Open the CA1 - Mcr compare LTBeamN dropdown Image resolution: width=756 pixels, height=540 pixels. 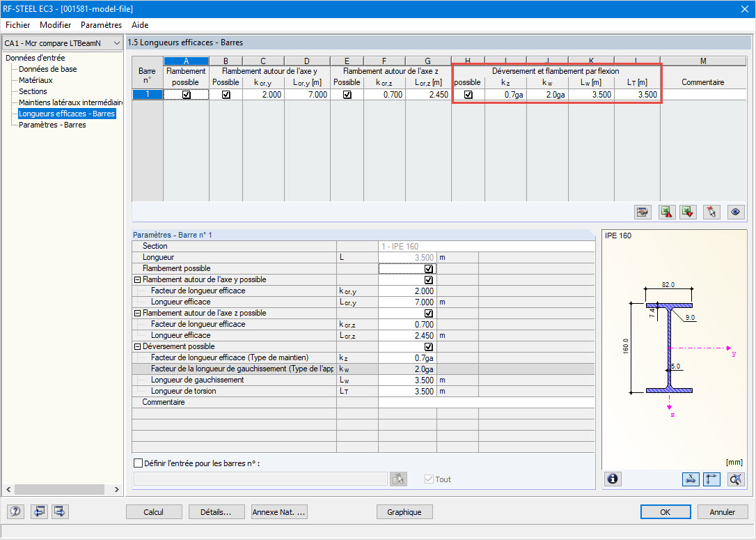tap(62, 43)
